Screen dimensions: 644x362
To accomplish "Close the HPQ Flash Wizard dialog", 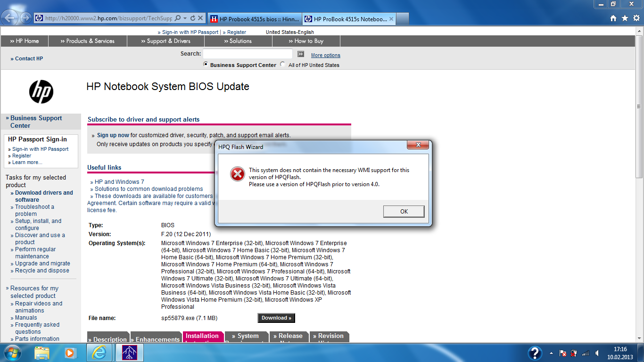I will point(418,145).
